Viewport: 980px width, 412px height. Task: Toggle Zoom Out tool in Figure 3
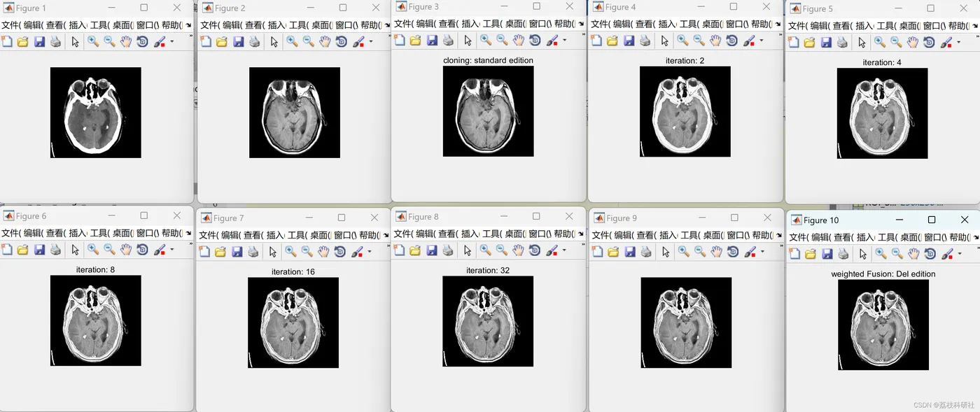click(502, 40)
